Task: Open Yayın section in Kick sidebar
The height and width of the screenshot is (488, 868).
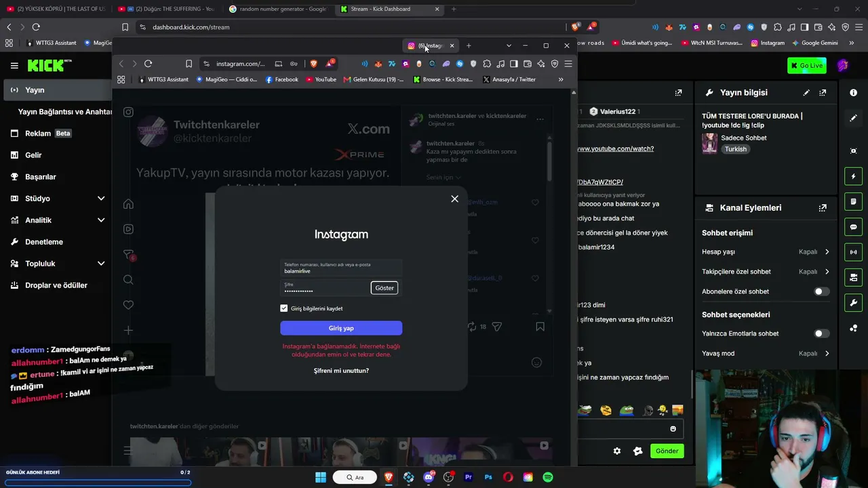Action: [x=57, y=90]
